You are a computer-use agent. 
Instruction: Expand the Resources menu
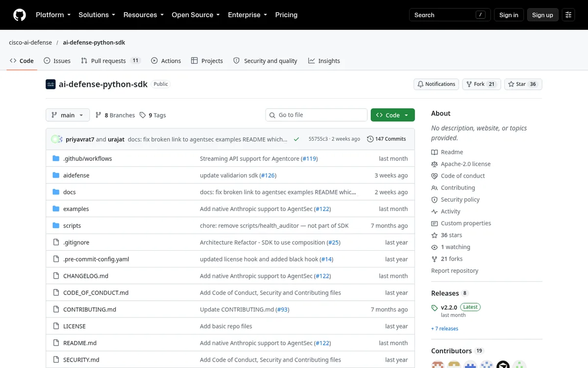144,15
